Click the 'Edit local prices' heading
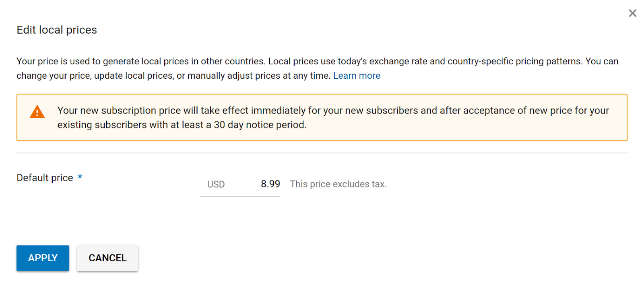The width and height of the screenshot is (644, 281). click(x=57, y=30)
